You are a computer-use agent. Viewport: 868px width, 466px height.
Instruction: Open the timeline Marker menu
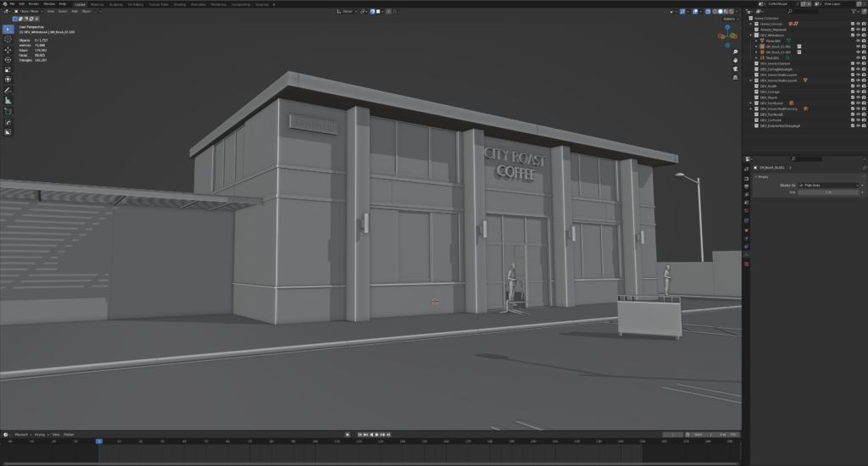(69, 435)
